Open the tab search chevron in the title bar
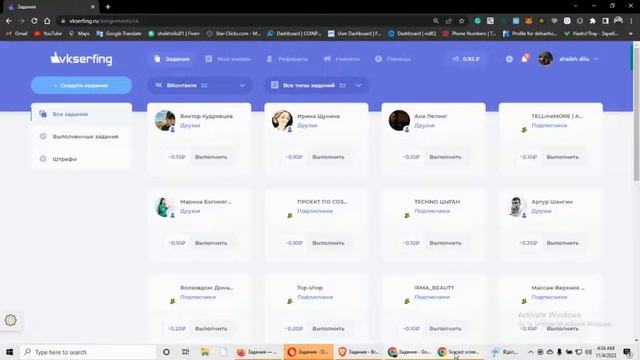The height and width of the screenshot is (360, 640). pos(575,6)
